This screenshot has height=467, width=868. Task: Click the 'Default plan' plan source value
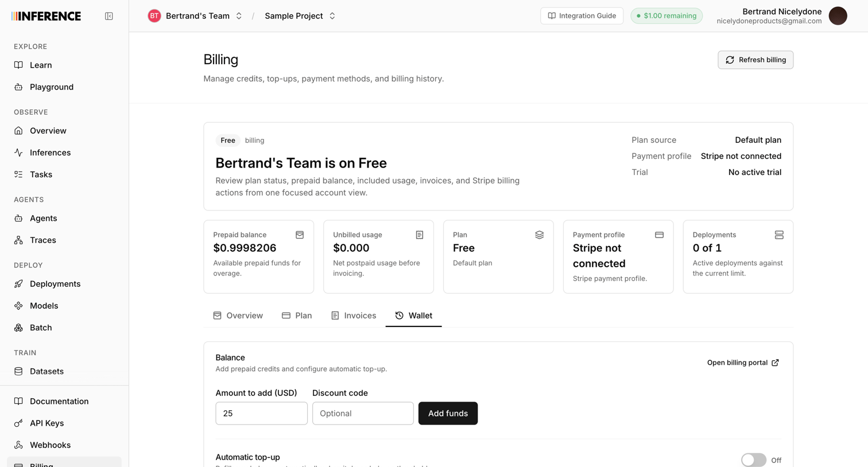[758, 140]
